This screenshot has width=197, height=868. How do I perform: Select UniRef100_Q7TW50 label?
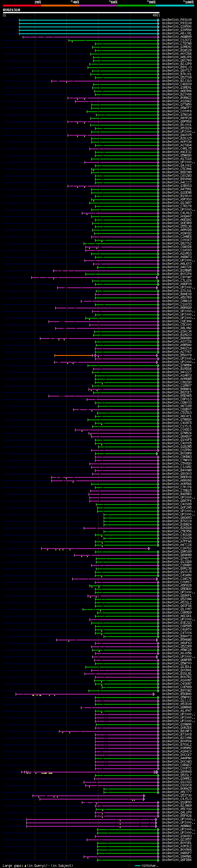177,104
